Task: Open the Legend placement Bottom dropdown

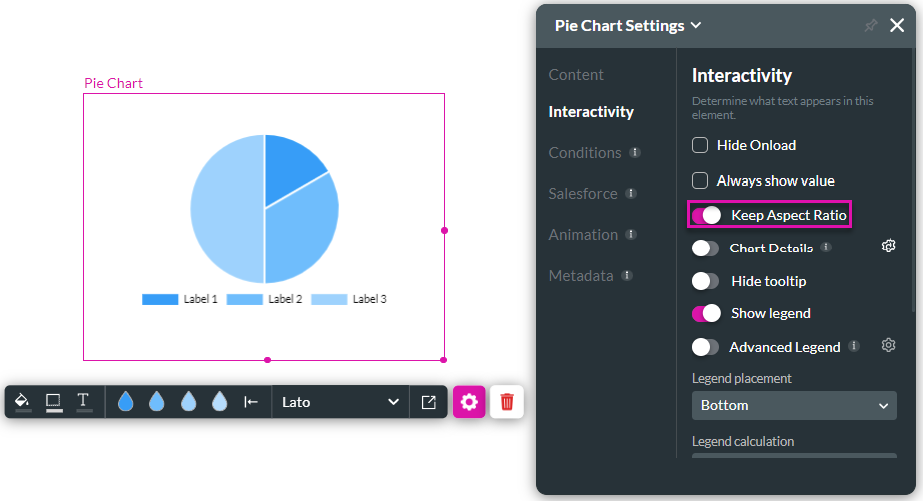Action: point(794,406)
